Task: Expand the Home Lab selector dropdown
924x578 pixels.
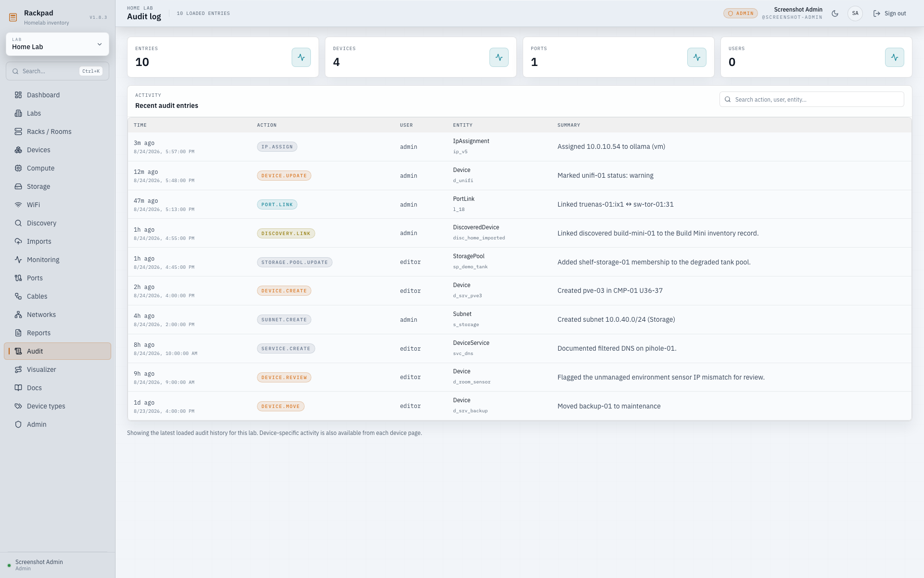Action: (57, 44)
